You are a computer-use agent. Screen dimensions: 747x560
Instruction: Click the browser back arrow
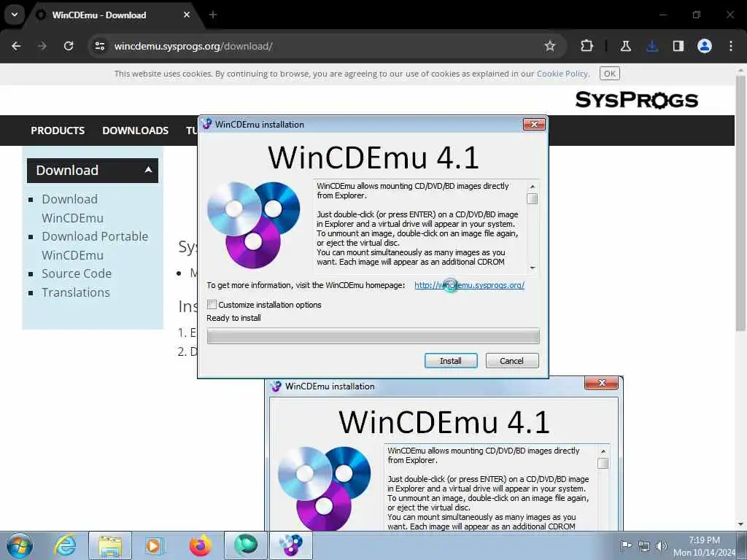16,46
